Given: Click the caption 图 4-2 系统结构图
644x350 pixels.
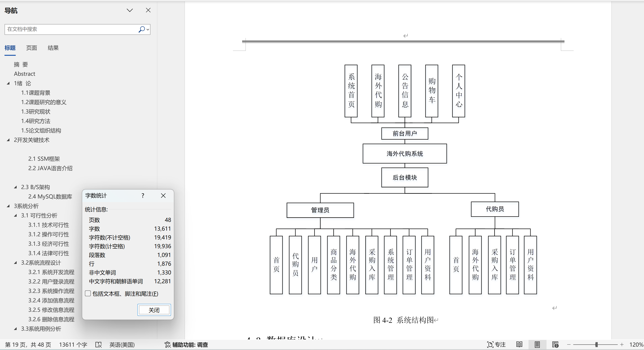Looking at the screenshot, I should tap(403, 320).
